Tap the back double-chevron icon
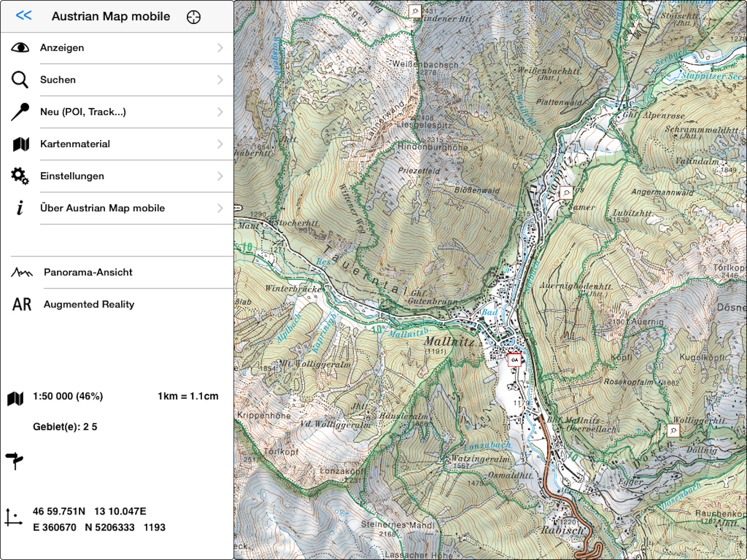Screen dimensions: 747x560 click(24, 16)
